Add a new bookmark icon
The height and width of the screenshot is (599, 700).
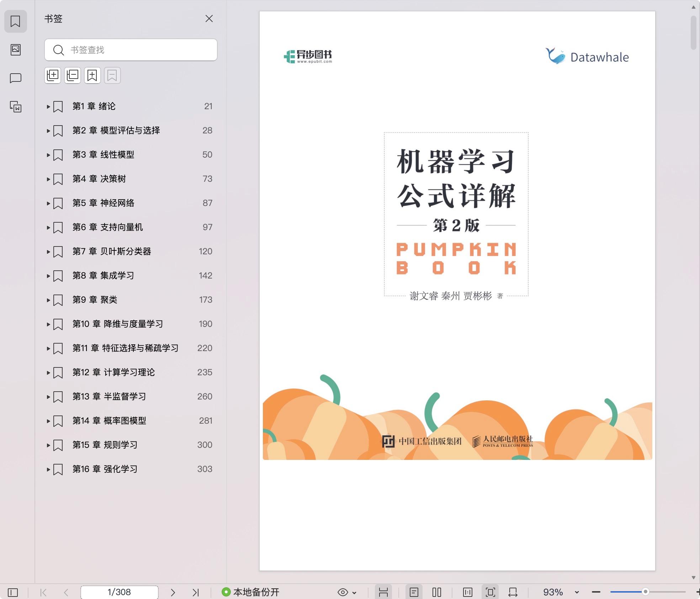click(x=92, y=75)
